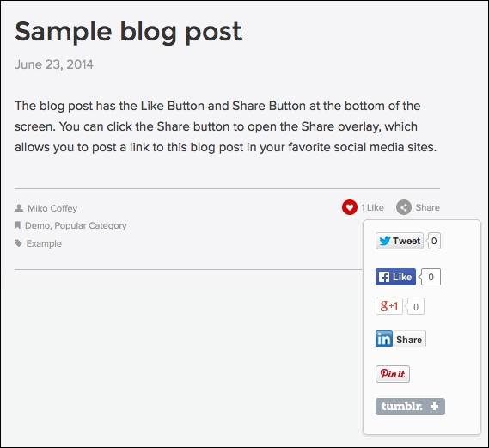The width and height of the screenshot is (489, 448).
Task: Toggle the 1 Like text label
Action: [x=372, y=207]
